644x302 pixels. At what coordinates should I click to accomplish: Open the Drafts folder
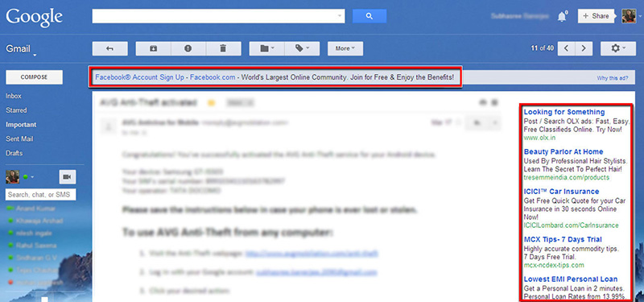pyautogui.click(x=14, y=153)
